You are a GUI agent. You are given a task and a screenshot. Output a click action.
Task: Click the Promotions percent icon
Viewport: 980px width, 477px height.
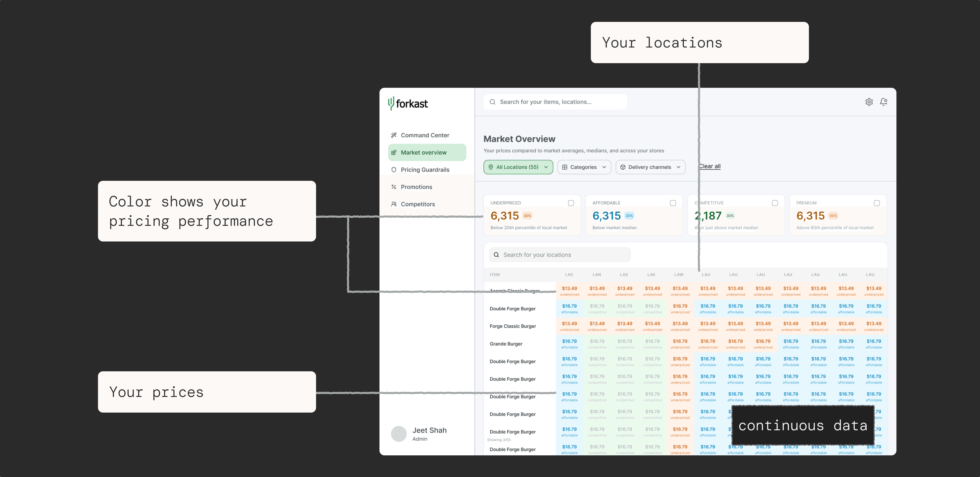pyautogui.click(x=394, y=187)
